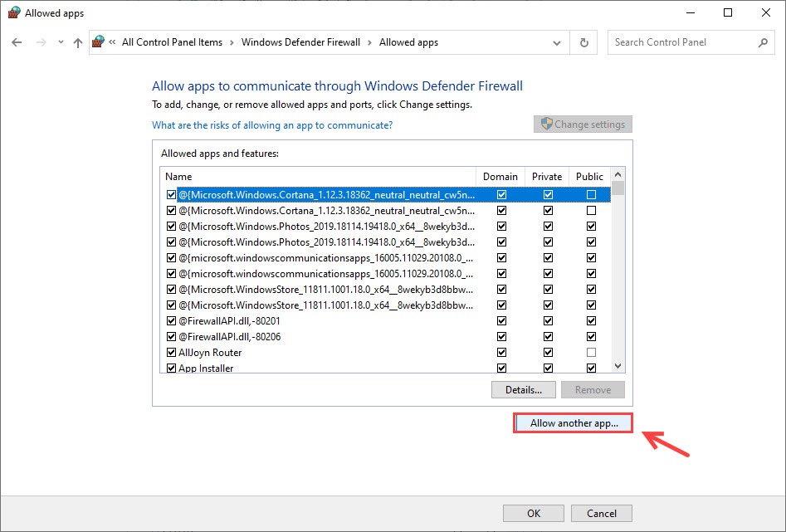Go up one level arrow
This screenshot has width=786, height=532.
coord(78,42)
